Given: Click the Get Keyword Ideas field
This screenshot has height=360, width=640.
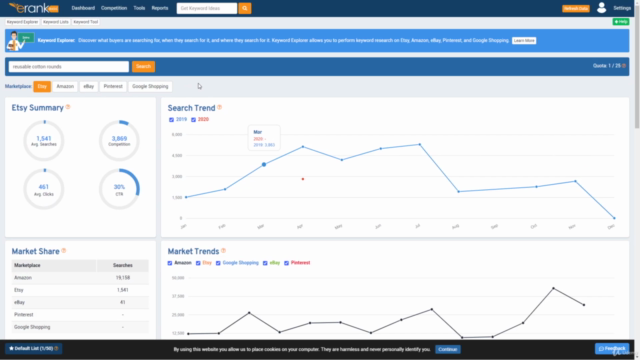Looking at the screenshot, I should tap(207, 8).
